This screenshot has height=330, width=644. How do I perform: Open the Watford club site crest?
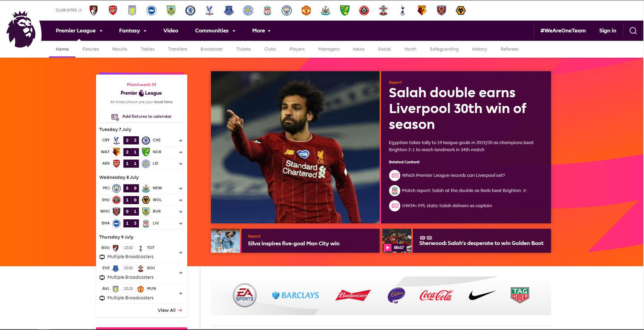coord(422,10)
